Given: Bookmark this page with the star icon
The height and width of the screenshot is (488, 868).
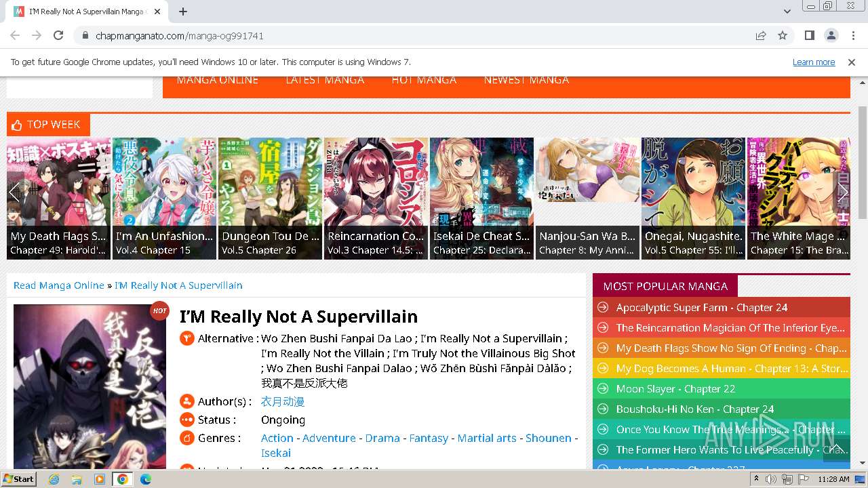Looking at the screenshot, I should coord(783,35).
